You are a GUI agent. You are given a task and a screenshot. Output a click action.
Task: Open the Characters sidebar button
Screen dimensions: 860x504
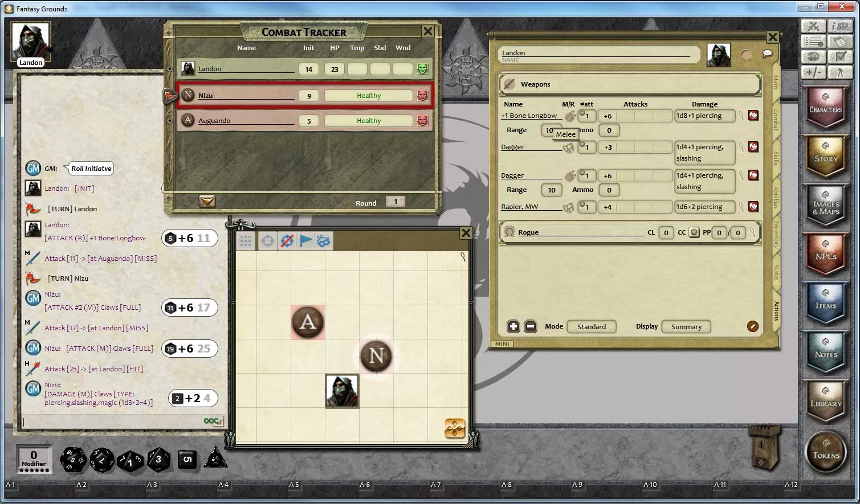pos(826,107)
